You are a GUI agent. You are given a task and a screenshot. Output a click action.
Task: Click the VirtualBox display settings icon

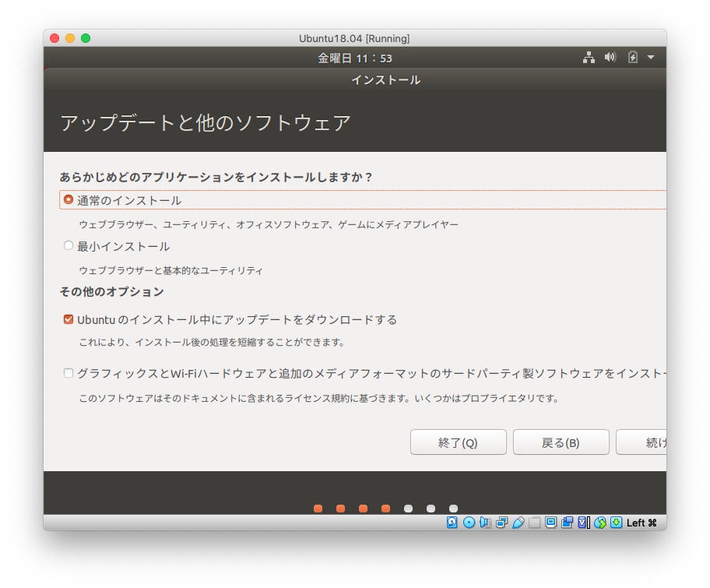(551, 522)
